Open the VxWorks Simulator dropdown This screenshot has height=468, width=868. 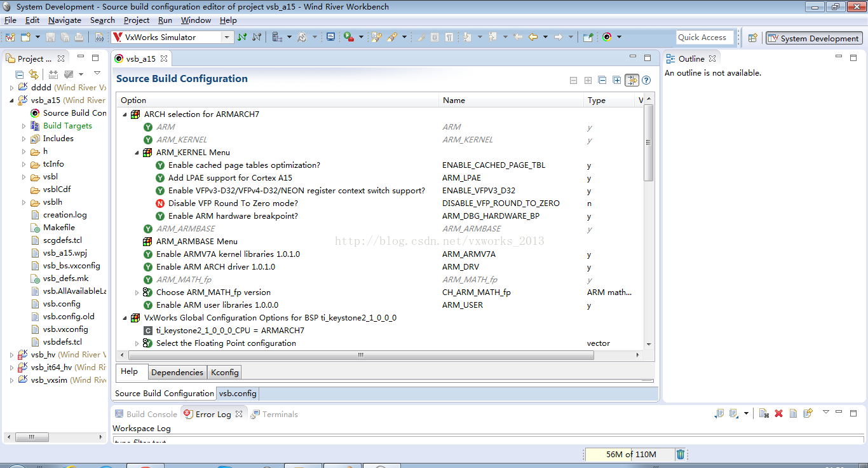(x=227, y=37)
